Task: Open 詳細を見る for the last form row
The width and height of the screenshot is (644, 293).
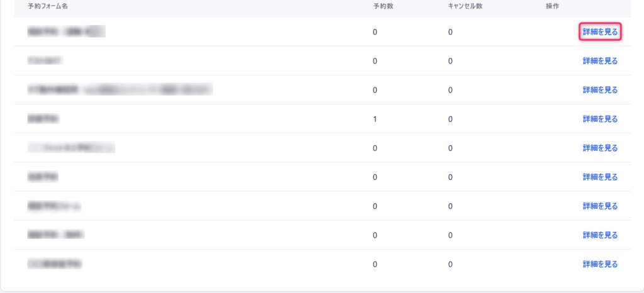Action: coord(600,264)
